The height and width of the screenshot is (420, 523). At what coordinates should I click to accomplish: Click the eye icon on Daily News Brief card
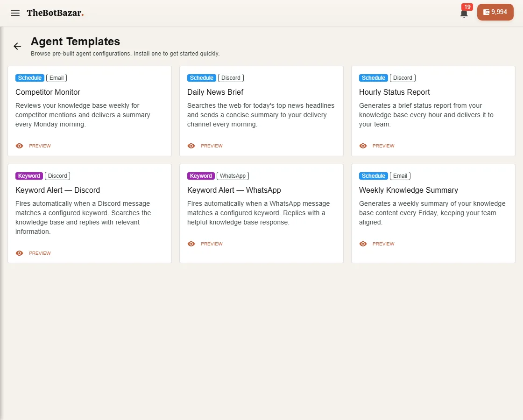tap(191, 146)
